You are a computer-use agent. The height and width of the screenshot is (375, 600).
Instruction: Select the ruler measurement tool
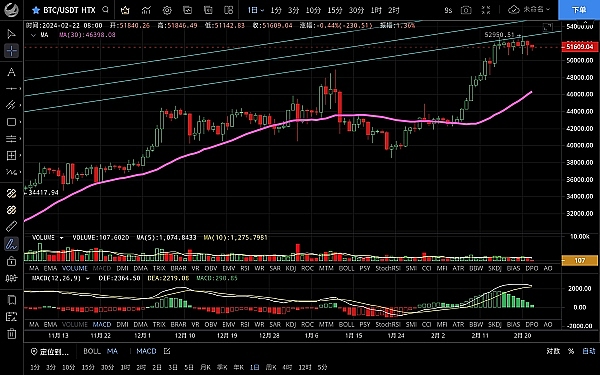(x=11, y=227)
